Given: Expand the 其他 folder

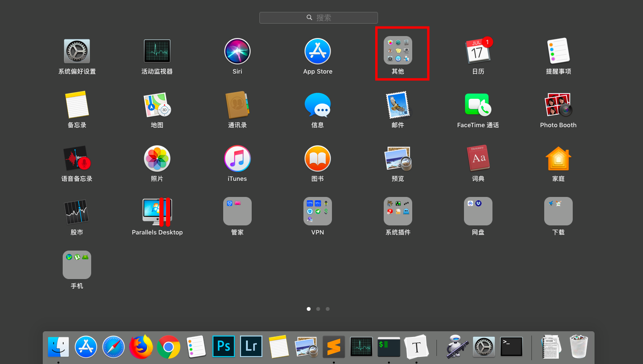Looking at the screenshot, I should 397,51.
